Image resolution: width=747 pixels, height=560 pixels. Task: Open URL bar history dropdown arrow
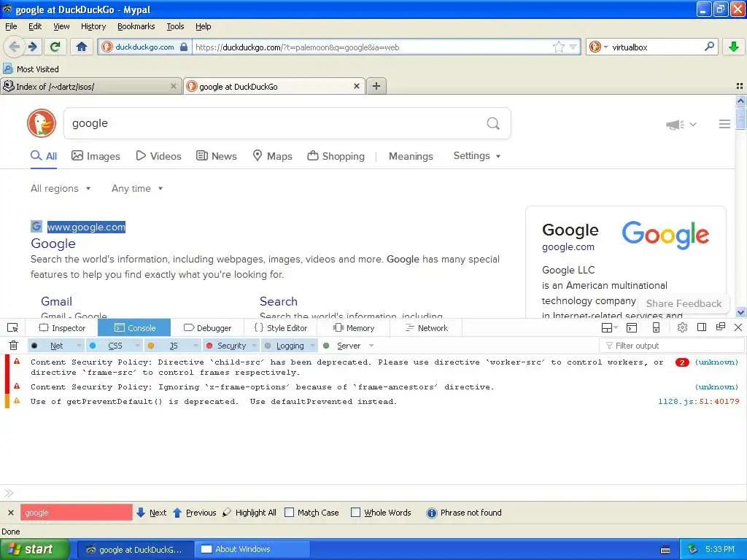pyautogui.click(x=573, y=47)
